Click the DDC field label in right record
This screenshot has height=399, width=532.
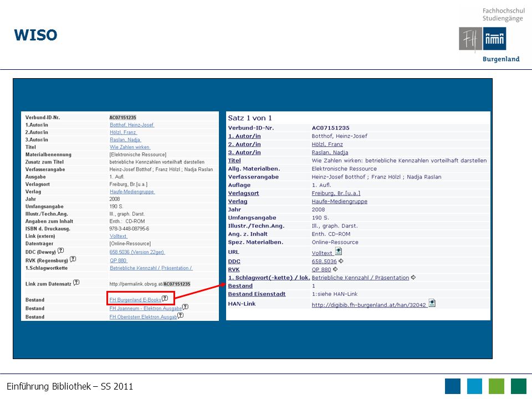pyautogui.click(x=234, y=261)
